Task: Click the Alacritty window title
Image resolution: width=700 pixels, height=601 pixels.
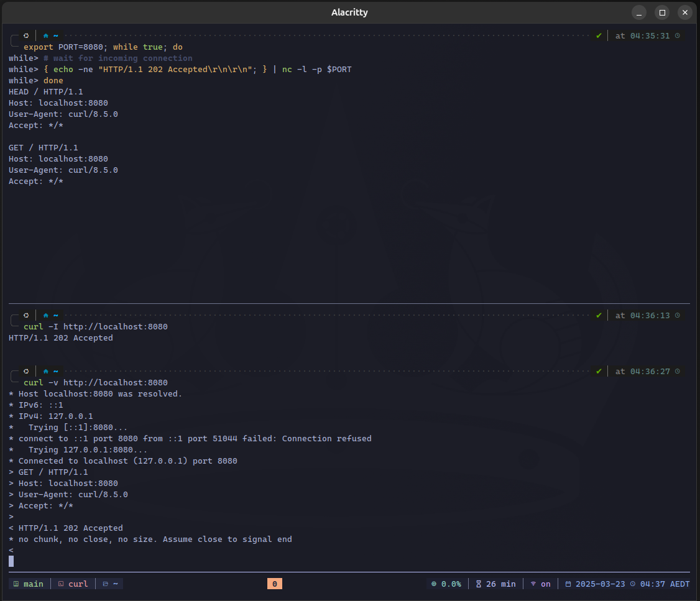Action: click(x=349, y=12)
